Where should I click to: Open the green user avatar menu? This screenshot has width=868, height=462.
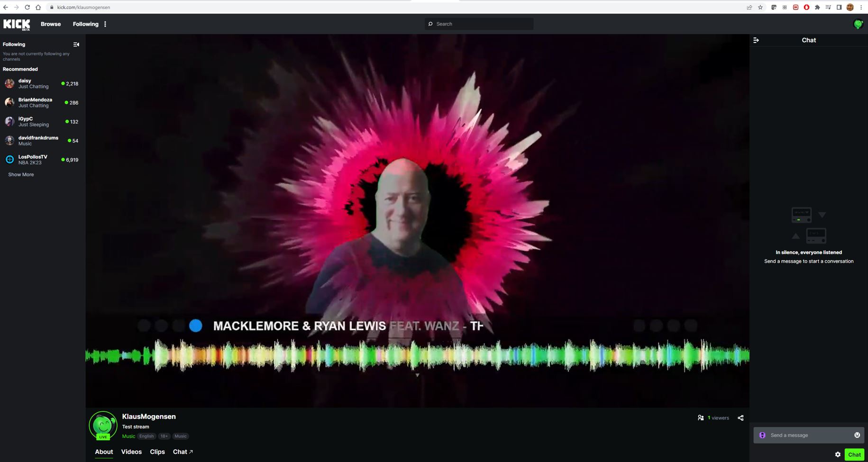click(x=858, y=24)
